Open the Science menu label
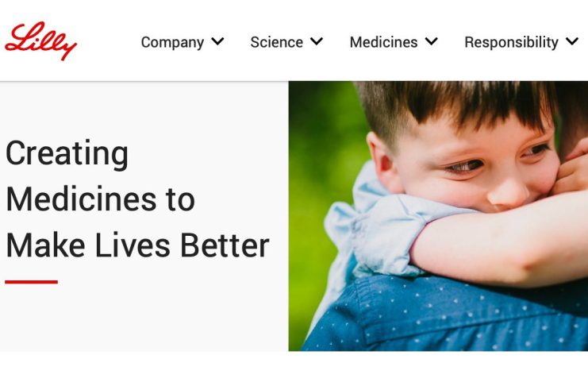588x386 pixels. (277, 42)
